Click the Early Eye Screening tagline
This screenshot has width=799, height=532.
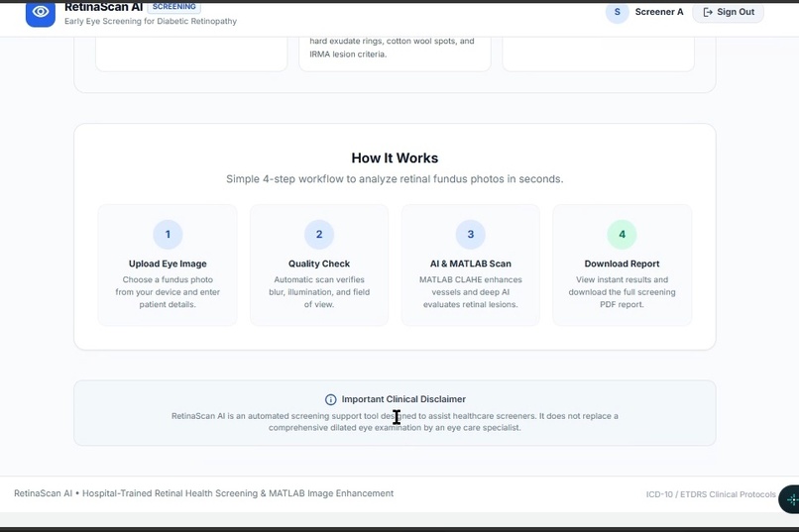[x=151, y=22]
